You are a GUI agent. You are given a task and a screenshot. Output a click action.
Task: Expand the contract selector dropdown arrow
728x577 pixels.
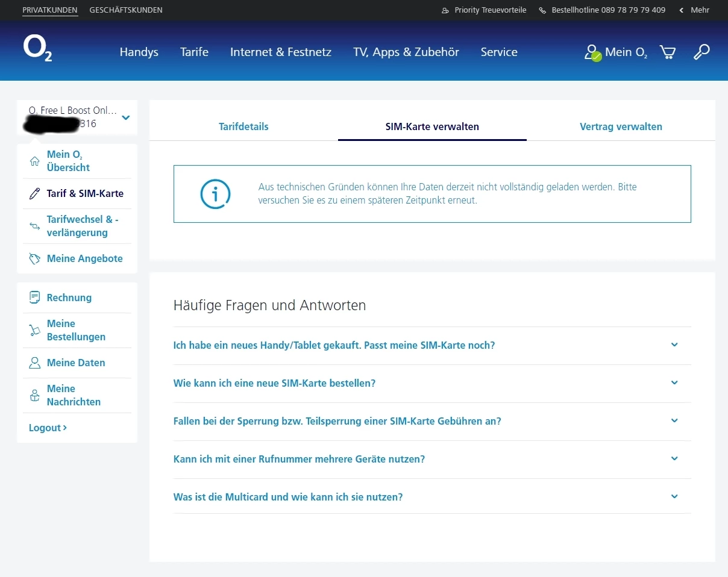(125, 117)
